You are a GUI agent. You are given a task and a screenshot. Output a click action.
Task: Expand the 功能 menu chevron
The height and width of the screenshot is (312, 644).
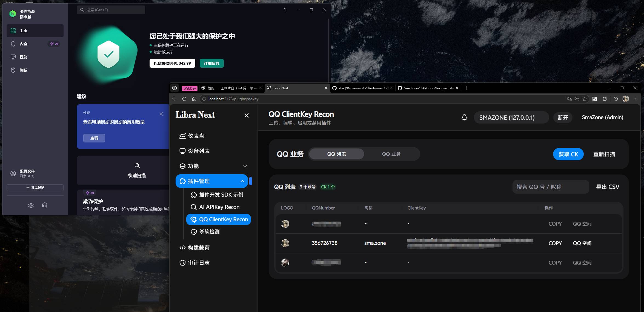click(x=245, y=166)
